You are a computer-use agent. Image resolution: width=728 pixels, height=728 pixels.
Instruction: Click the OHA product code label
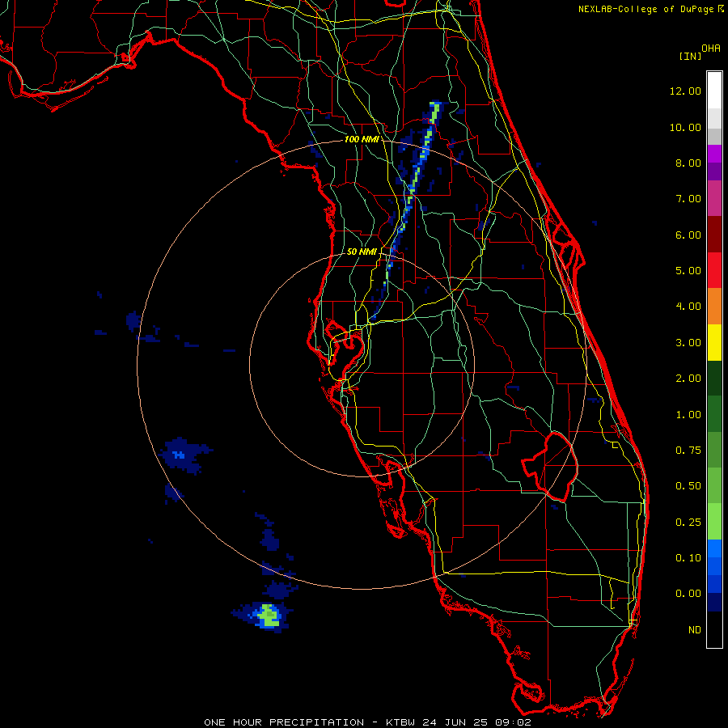click(711, 49)
